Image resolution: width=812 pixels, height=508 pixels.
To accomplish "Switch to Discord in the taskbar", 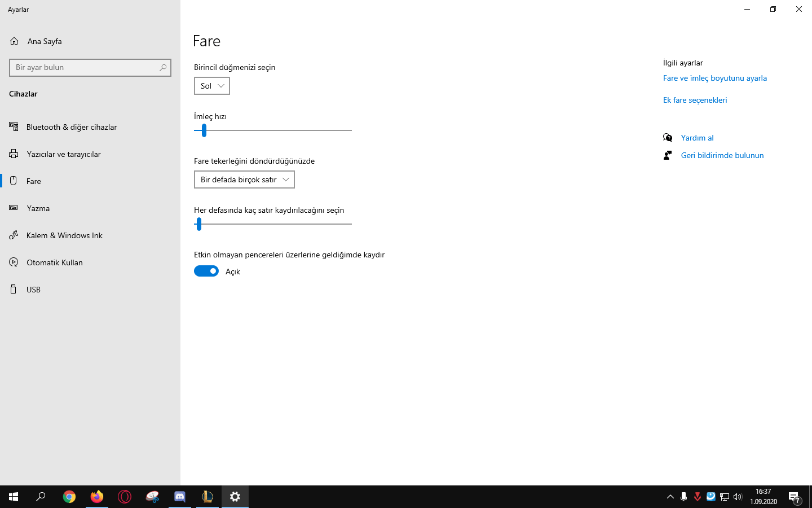I will (x=180, y=497).
